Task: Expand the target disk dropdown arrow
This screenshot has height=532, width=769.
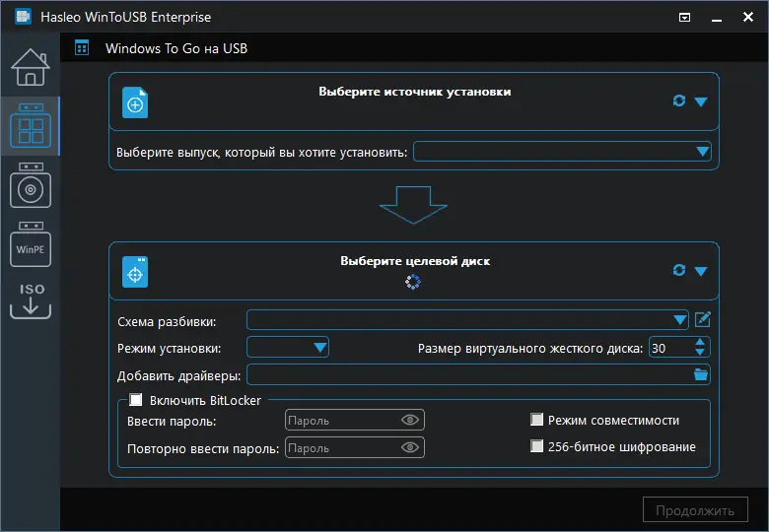Action: pyautogui.click(x=701, y=271)
